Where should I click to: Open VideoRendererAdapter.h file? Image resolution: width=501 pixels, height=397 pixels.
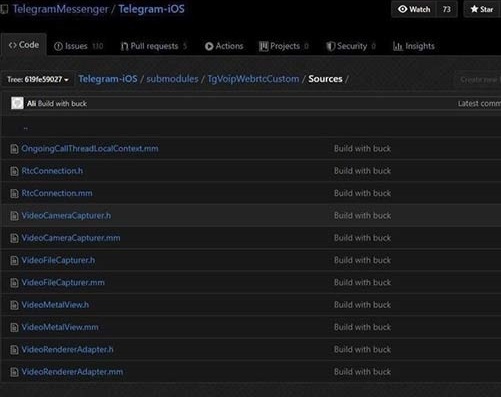pyautogui.click(x=68, y=350)
